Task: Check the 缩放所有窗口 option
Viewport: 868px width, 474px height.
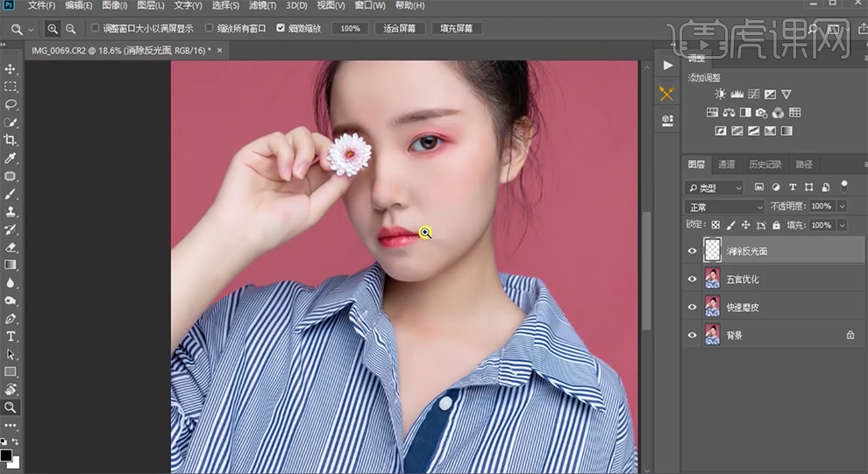Action: 209,28
